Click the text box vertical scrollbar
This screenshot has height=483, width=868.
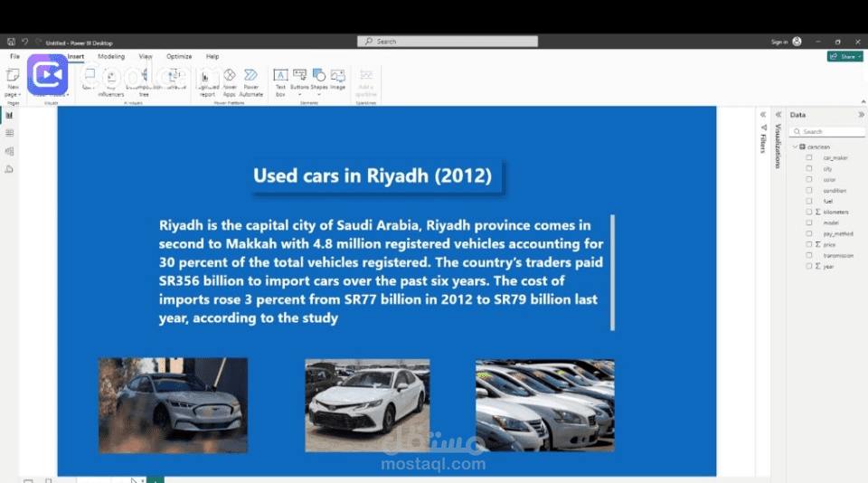pyautogui.click(x=612, y=272)
